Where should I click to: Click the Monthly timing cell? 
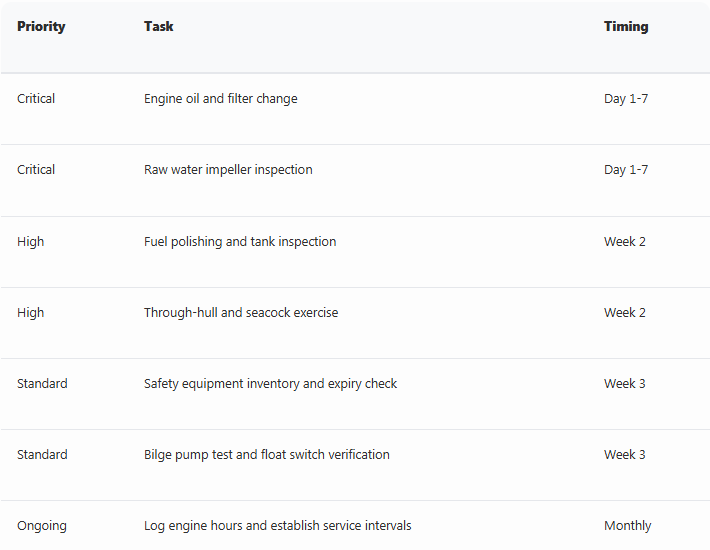click(x=627, y=526)
